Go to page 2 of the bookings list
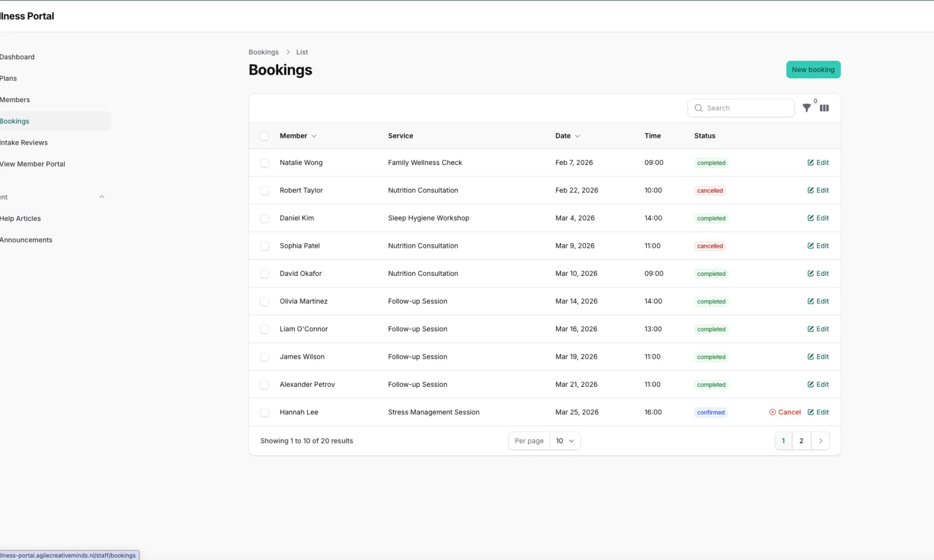Screen dimensions: 934x560 coord(801,441)
